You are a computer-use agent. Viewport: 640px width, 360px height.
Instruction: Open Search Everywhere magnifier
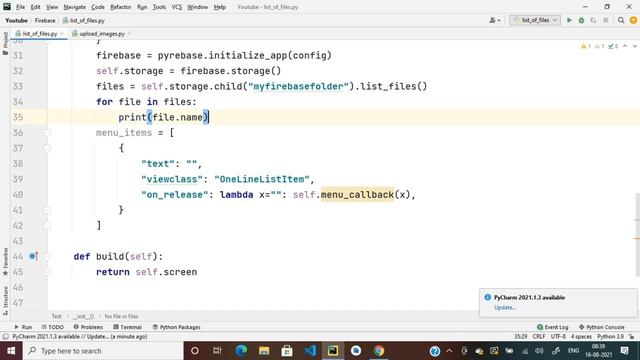621,20
